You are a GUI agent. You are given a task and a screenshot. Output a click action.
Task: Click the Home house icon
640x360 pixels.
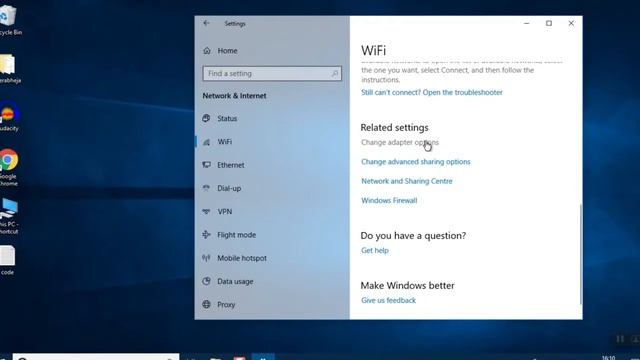pos(207,51)
